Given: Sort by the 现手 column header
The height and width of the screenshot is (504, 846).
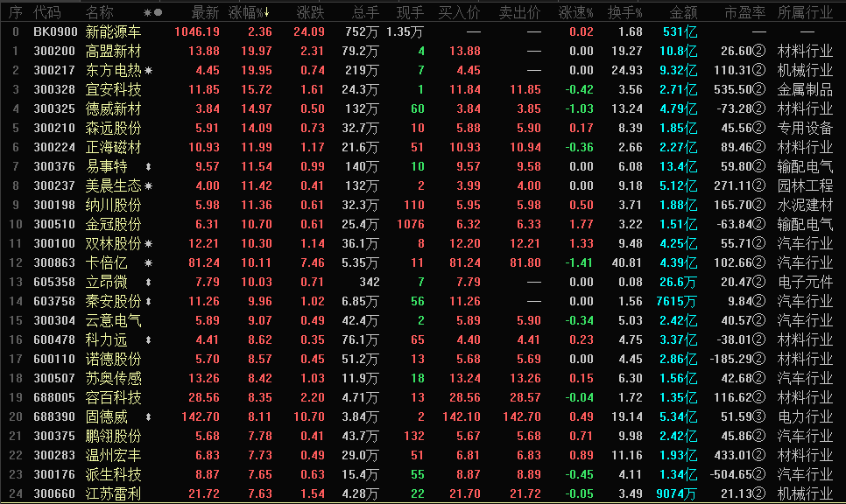Looking at the screenshot, I should 411,12.
